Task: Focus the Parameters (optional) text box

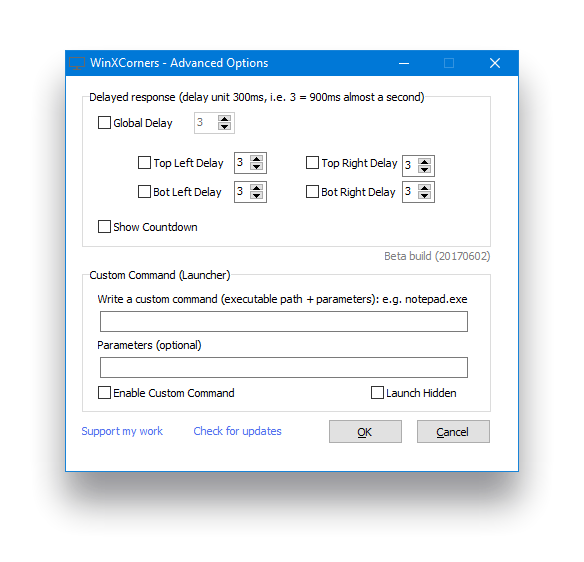Action: pyautogui.click(x=284, y=368)
